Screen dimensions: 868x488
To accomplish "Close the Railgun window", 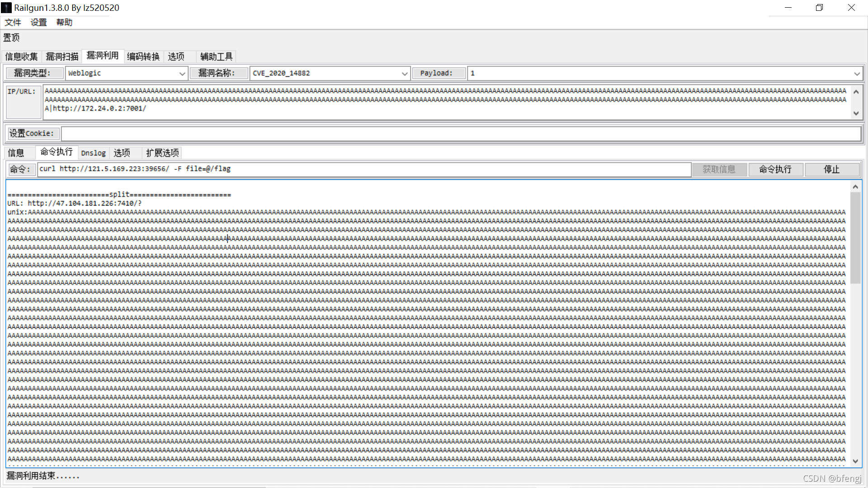I will tap(851, 8).
